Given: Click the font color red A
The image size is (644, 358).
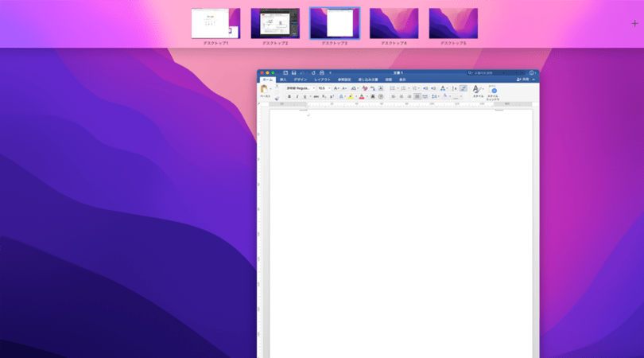Looking at the screenshot, I should [362, 96].
